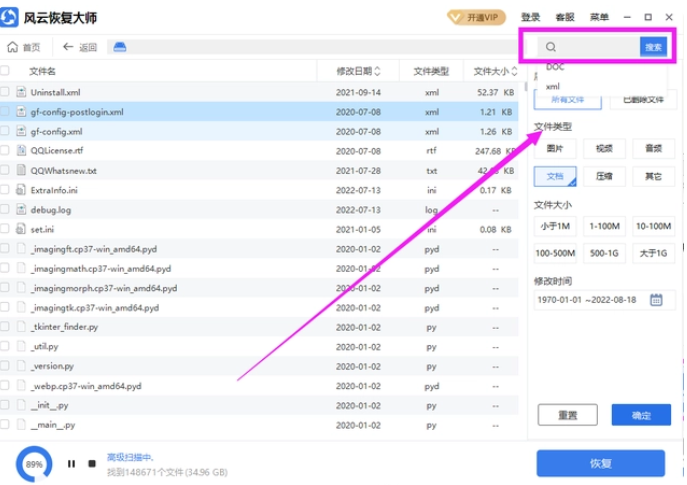Open the calendar date picker icon
The height and width of the screenshot is (485, 687).
tap(656, 299)
